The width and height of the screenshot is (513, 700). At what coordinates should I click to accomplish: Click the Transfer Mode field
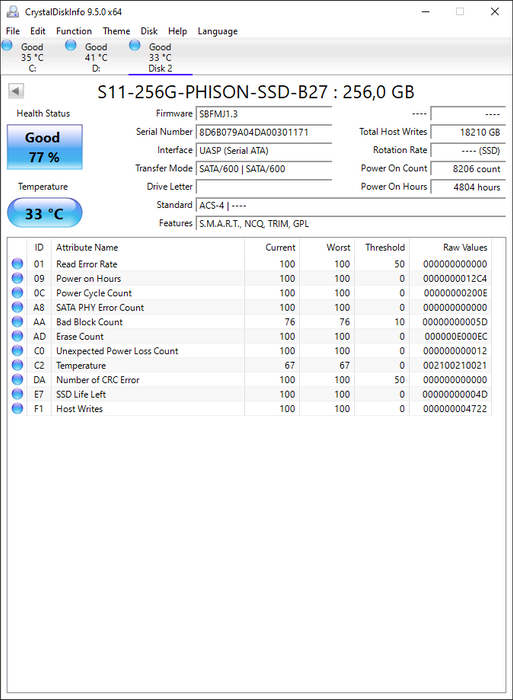264,169
